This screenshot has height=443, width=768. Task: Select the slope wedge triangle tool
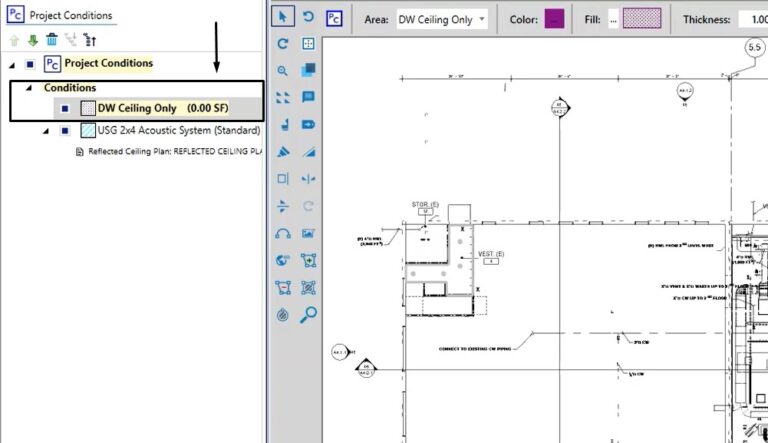pyautogui.click(x=309, y=152)
